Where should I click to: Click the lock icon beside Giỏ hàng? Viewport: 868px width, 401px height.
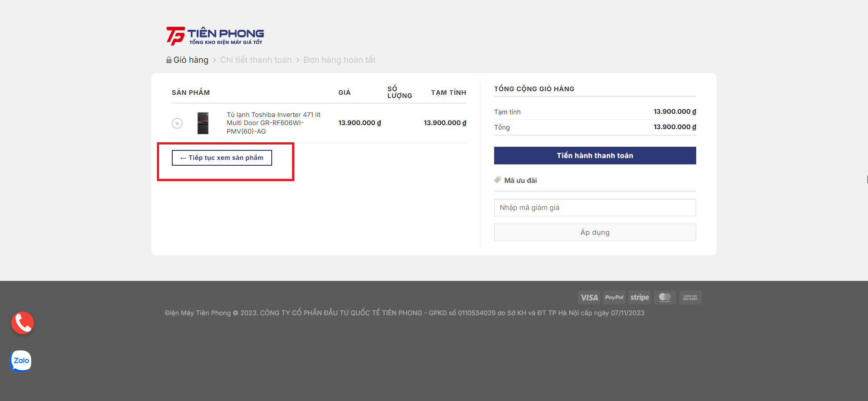pos(169,60)
